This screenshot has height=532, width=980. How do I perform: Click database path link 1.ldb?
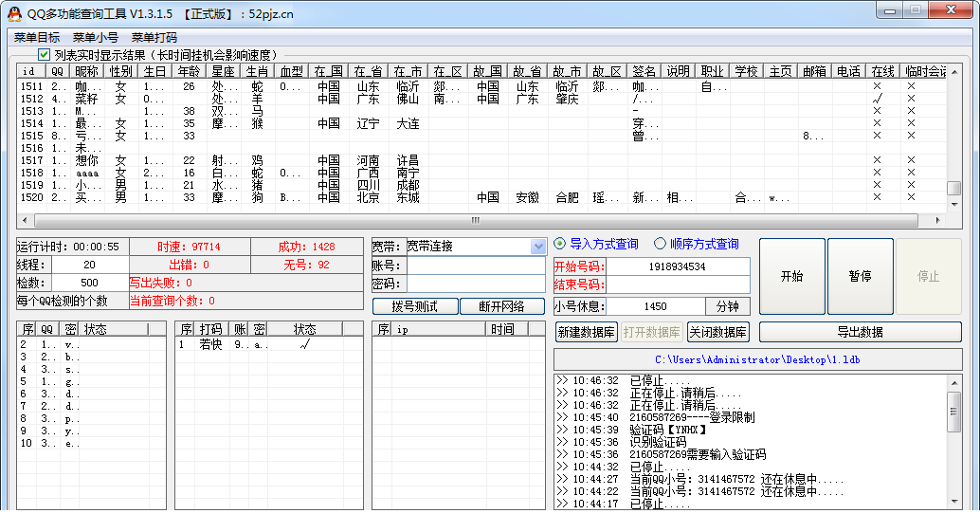tap(757, 360)
